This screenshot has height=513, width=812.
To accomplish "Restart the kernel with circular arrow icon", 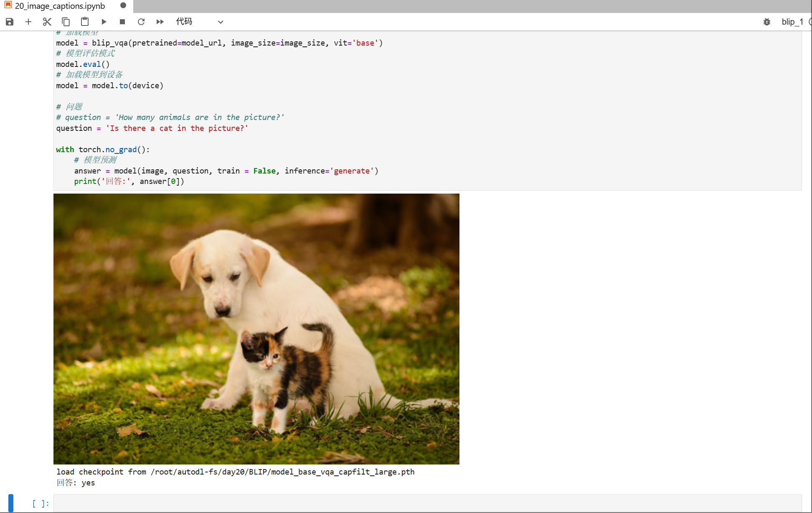I will 141,22.
